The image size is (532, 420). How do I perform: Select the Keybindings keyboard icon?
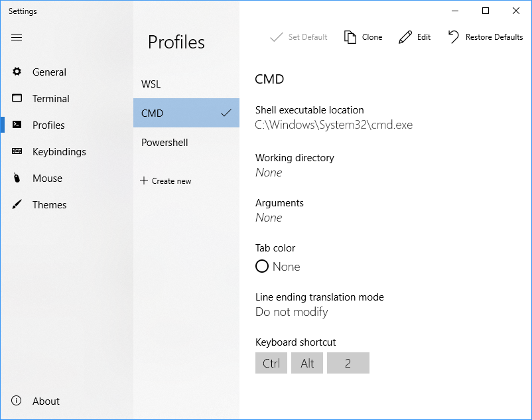17,151
